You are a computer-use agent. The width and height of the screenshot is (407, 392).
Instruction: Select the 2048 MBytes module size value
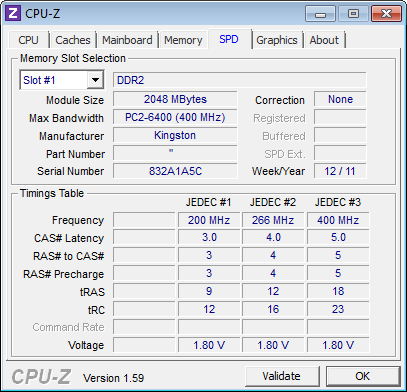pyautogui.click(x=175, y=99)
